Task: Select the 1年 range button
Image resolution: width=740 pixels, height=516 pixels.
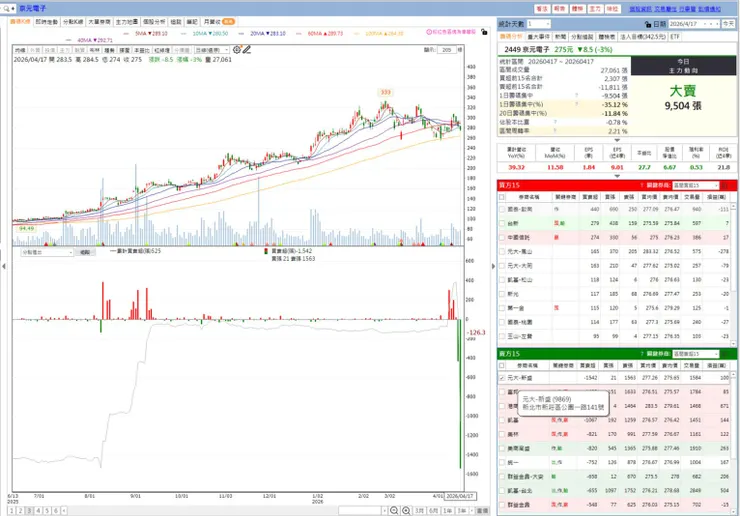Action: point(447,511)
